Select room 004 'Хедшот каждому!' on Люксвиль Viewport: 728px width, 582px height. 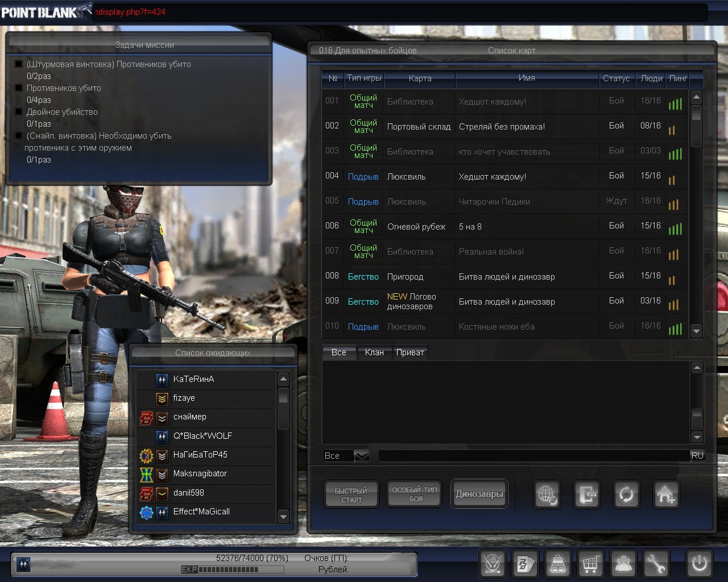click(504, 176)
